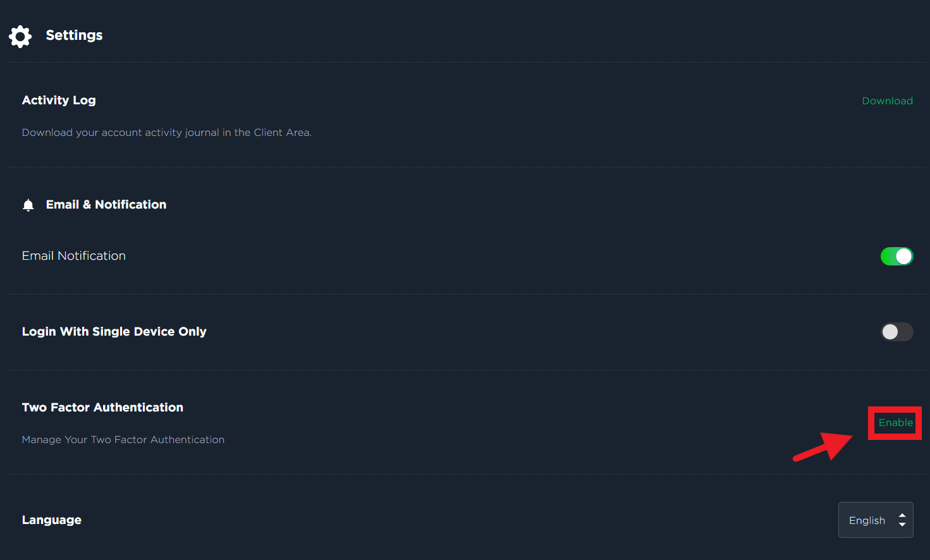Click the Settings gear icon
The height and width of the screenshot is (560, 930).
[20, 36]
